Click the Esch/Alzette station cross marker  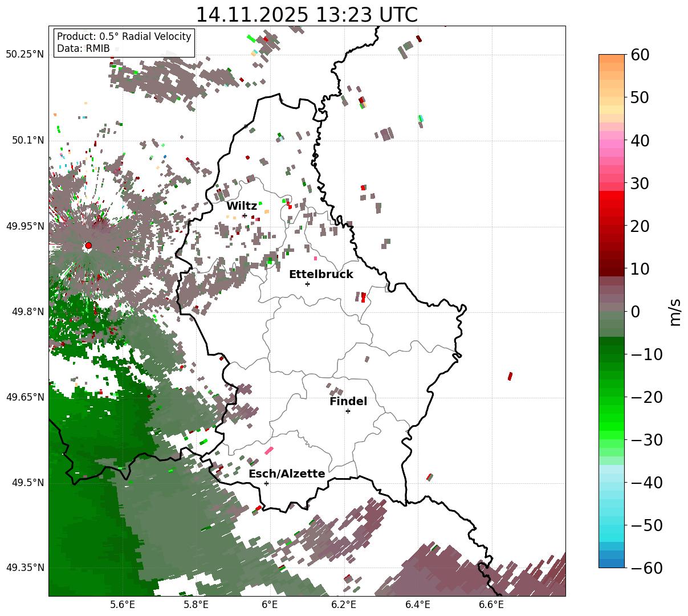266,483
